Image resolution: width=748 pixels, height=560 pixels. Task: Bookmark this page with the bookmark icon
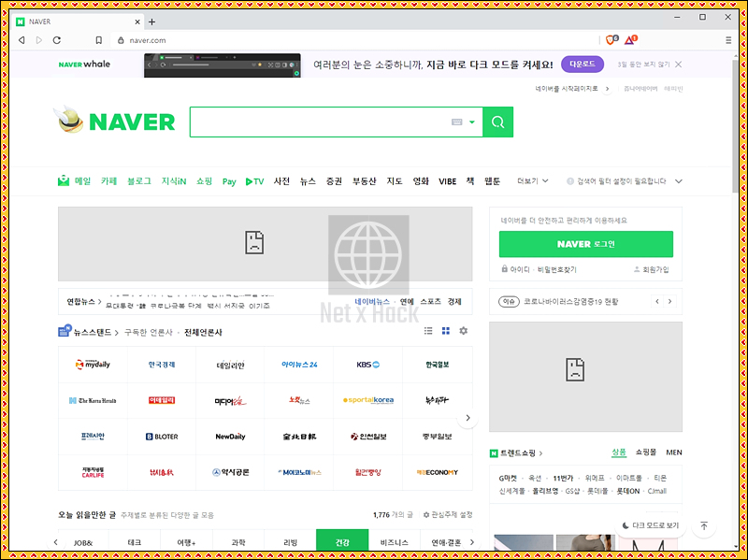click(x=99, y=40)
